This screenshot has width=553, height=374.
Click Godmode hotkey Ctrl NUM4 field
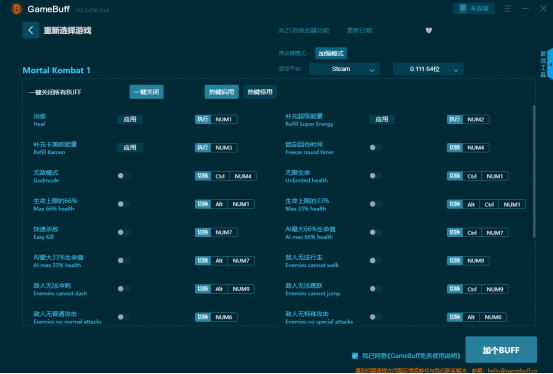click(226, 176)
